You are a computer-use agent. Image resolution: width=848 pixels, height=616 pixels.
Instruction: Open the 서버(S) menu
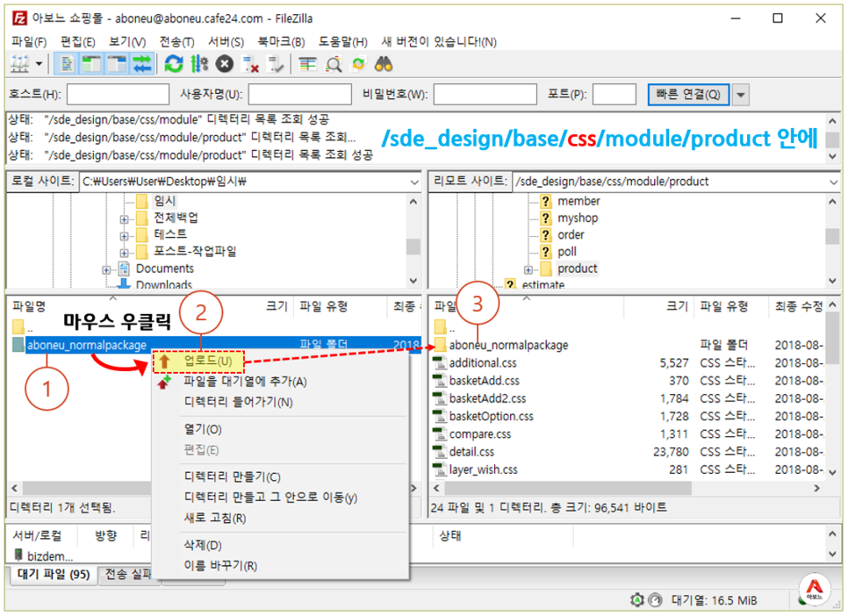pyautogui.click(x=226, y=41)
